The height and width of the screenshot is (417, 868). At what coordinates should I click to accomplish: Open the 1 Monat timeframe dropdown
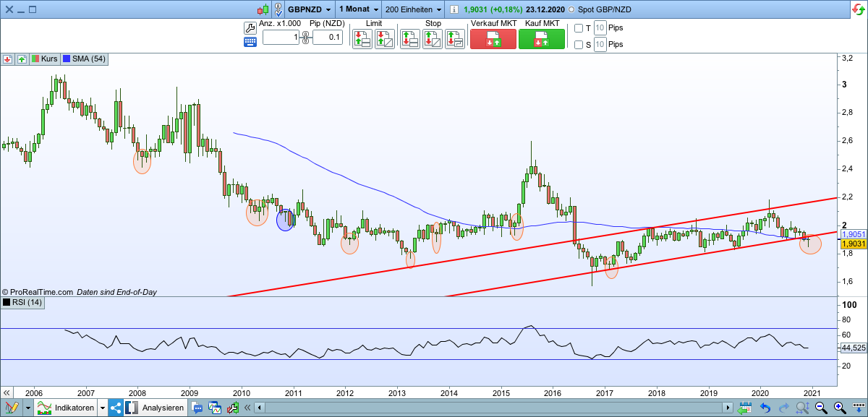click(x=357, y=9)
